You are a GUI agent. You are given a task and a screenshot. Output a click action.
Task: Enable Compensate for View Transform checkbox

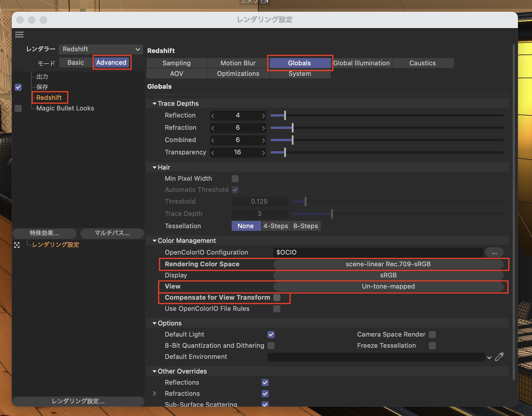277,298
